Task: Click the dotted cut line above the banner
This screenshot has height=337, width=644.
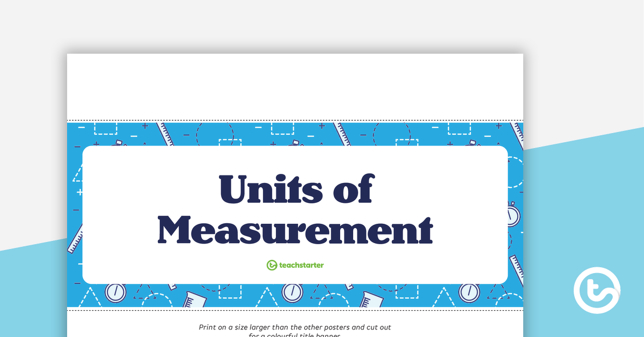Action: (295, 120)
